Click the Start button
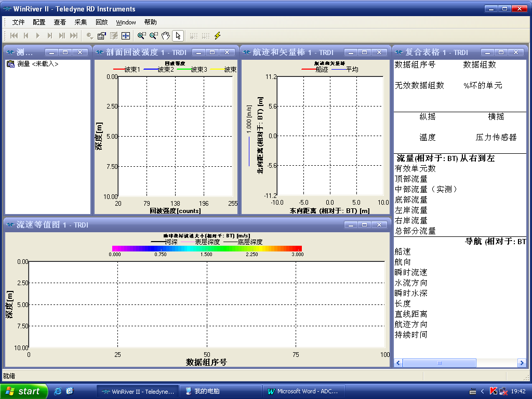Image resolution: width=532 pixels, height=399 pixels. (24, 391)
